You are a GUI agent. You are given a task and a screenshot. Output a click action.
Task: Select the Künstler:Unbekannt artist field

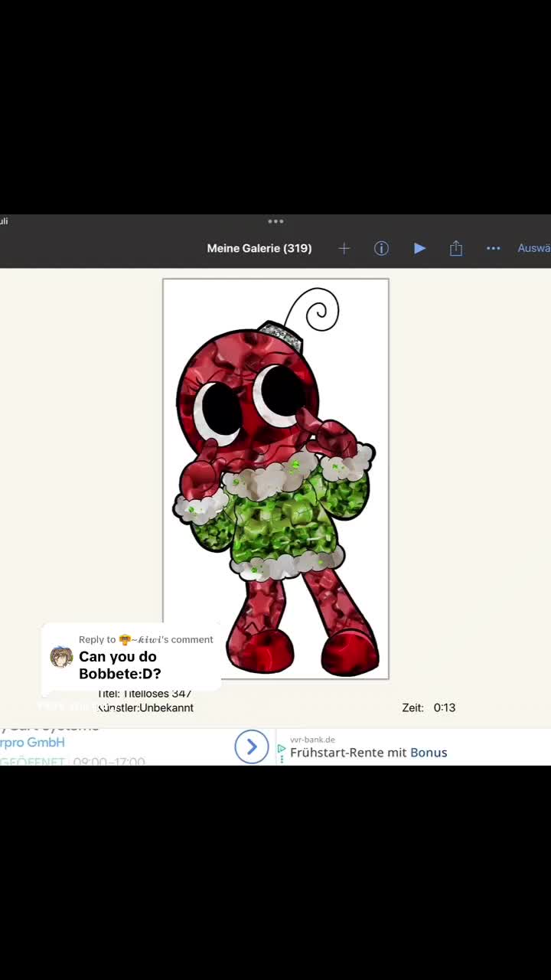click(x=145, y=707)
